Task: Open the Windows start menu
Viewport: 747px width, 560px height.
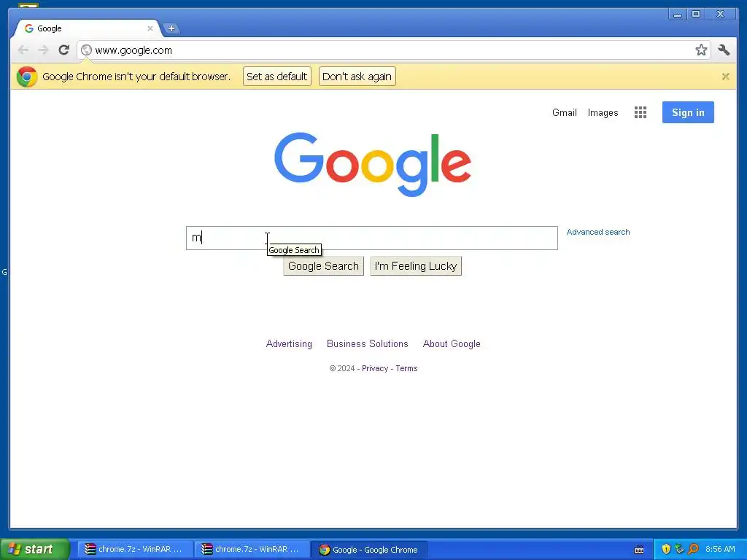Action: click(x=34, y=549)
